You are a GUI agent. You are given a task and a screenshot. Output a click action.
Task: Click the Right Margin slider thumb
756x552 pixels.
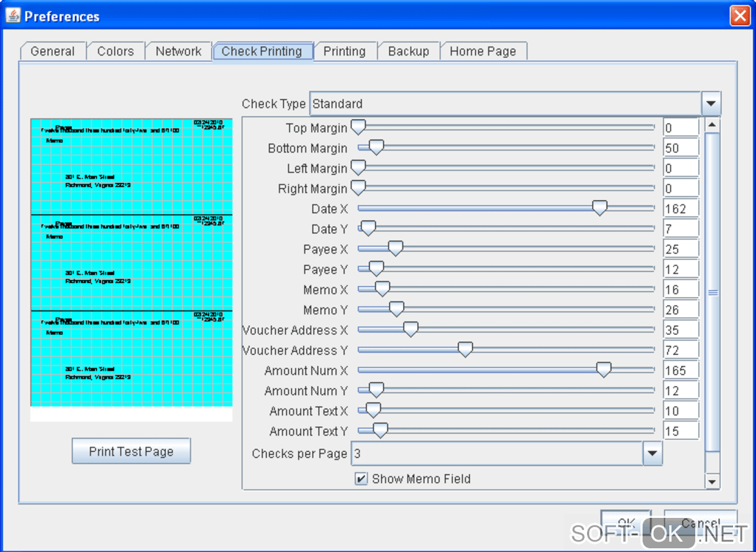358,188
